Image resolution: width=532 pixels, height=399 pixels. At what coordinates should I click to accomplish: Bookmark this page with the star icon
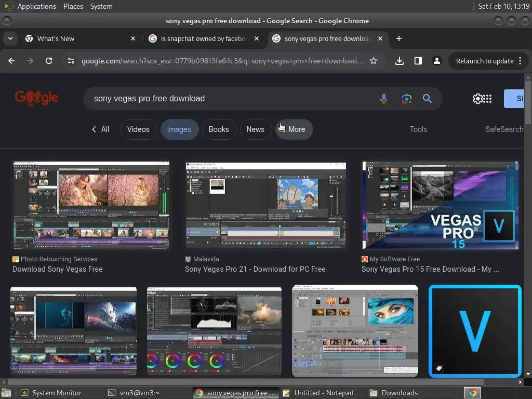point(374,61)
